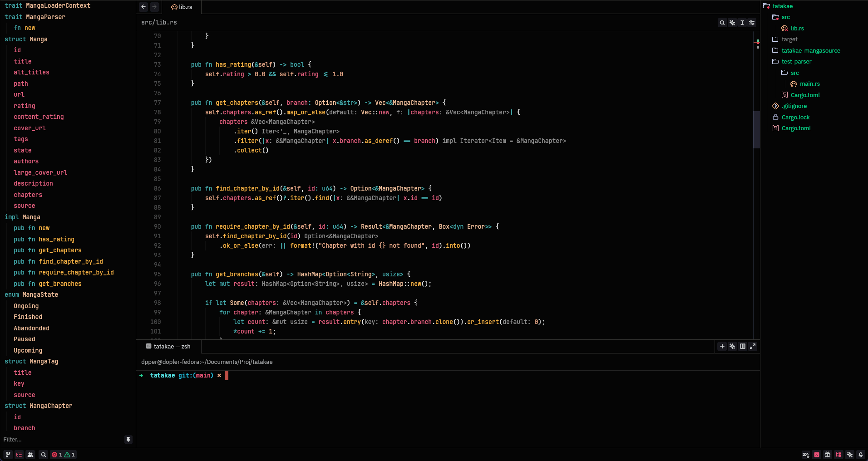Open project search in status bar
868x461 pixels.
(44, 455)
